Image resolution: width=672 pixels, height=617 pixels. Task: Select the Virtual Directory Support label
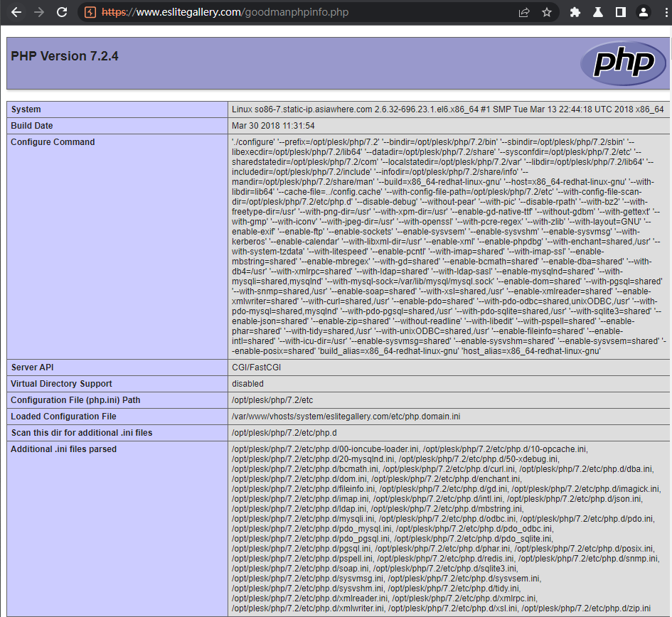click(61, 383)
